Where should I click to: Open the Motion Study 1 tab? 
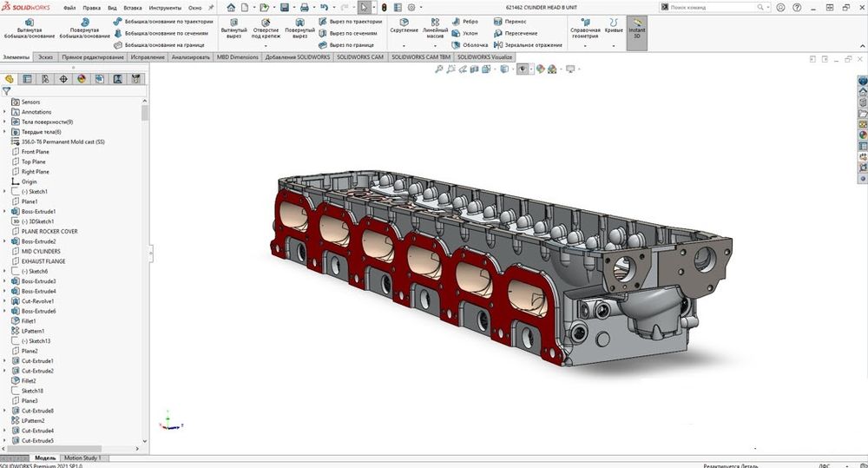tap(82, 458)
